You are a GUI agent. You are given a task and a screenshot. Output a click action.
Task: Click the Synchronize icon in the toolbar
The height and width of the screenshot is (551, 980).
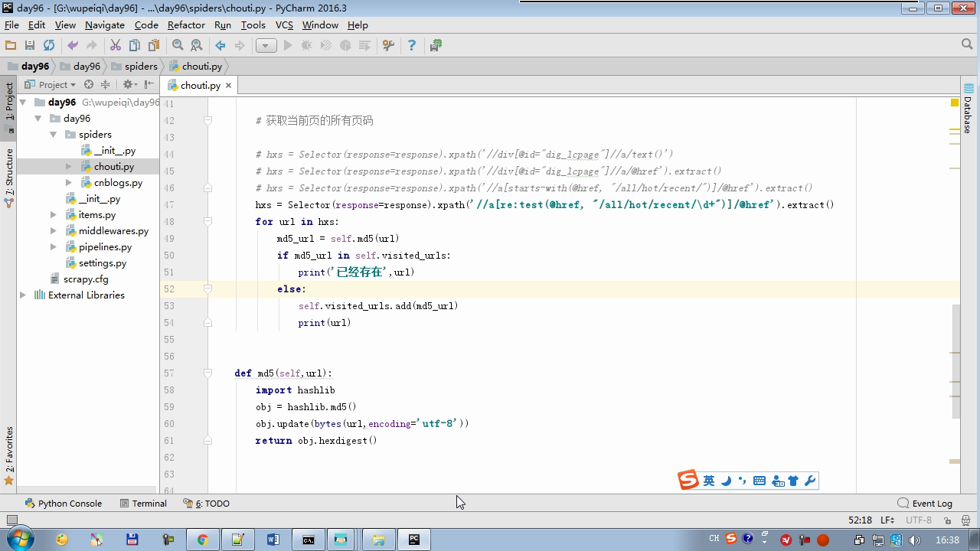tap(49, 45)
